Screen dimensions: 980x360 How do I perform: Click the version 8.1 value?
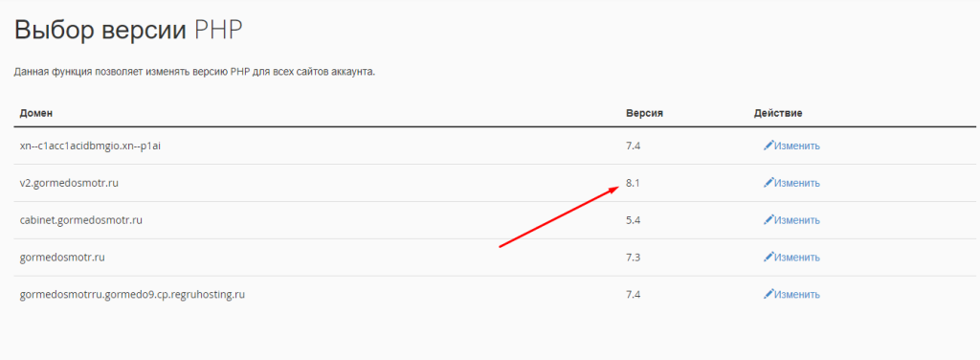point(634,183)
